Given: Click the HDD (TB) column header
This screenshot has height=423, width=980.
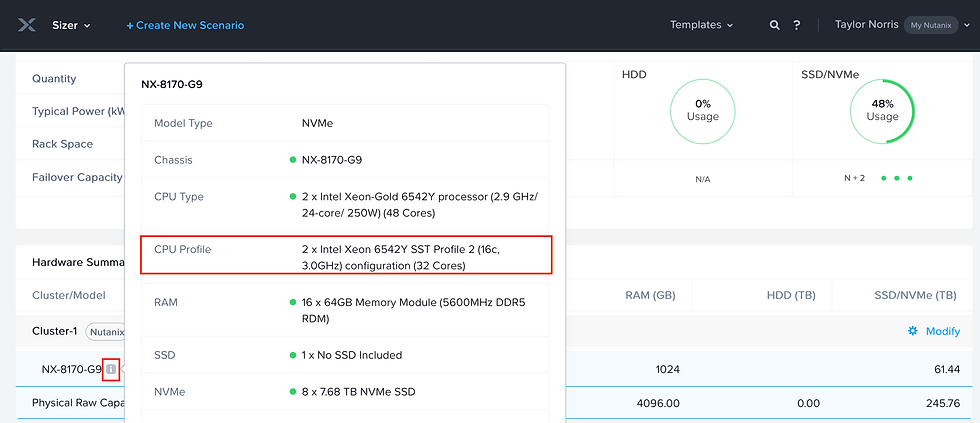Looking at the screenshot, I should tap(791, 295).
